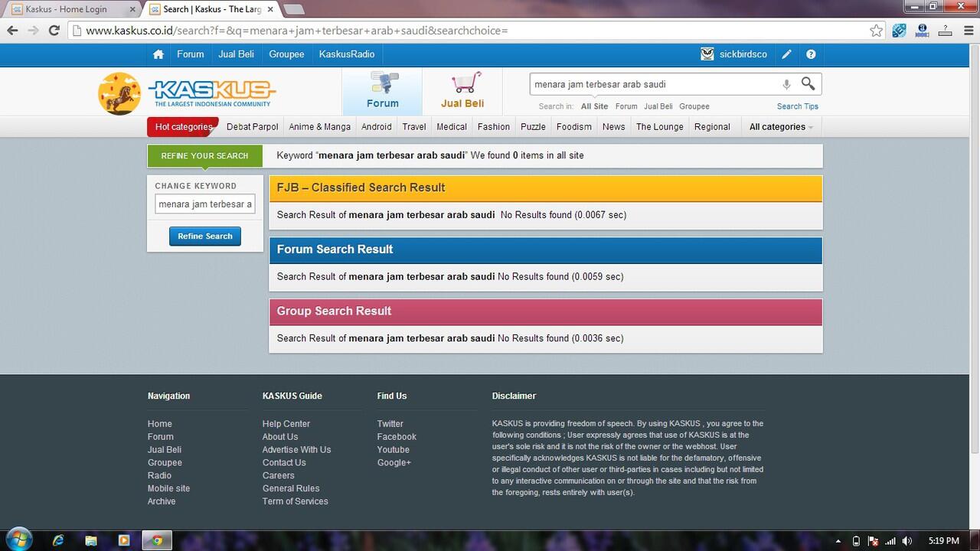Select Jual Beli search scope
Screen dimensions: 980x551
pos(658,106)
